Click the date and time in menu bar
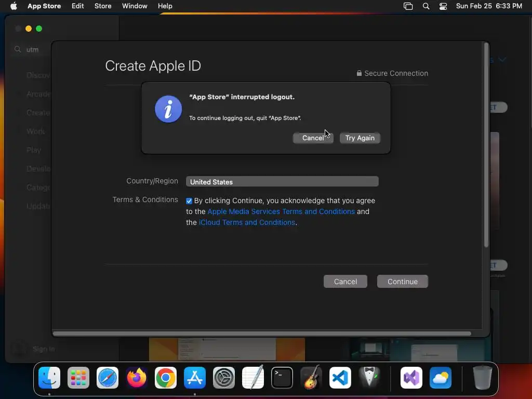Screen dimensions: 532x399 [489, 6]
